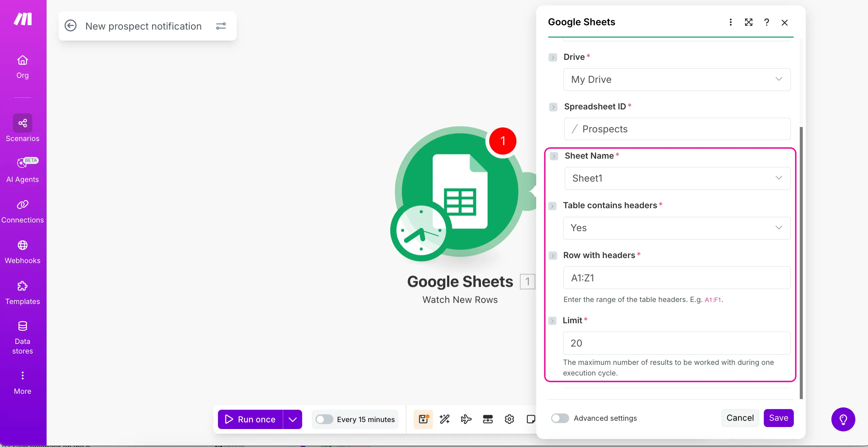Open the More sidebar menu
Viewport: 868px width, 447px height.
(23, 383)
